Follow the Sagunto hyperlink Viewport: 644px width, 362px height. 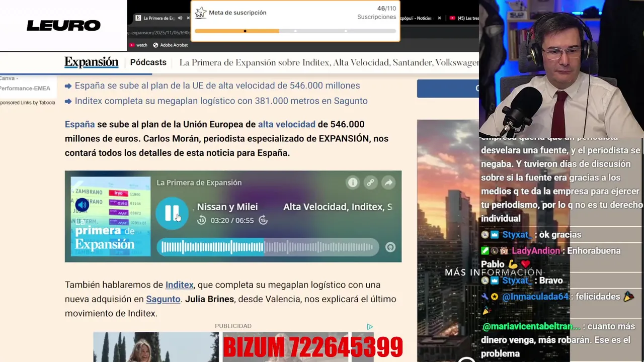[163, 299]
